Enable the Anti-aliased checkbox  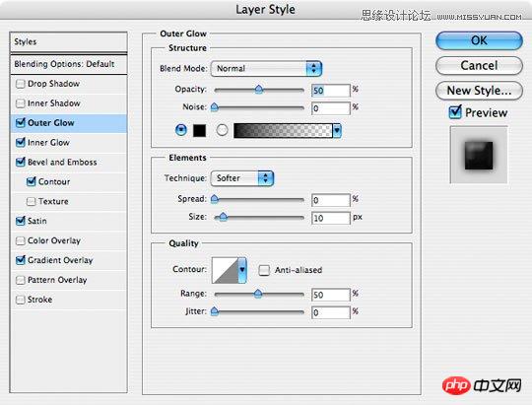[x=264, y=270]
